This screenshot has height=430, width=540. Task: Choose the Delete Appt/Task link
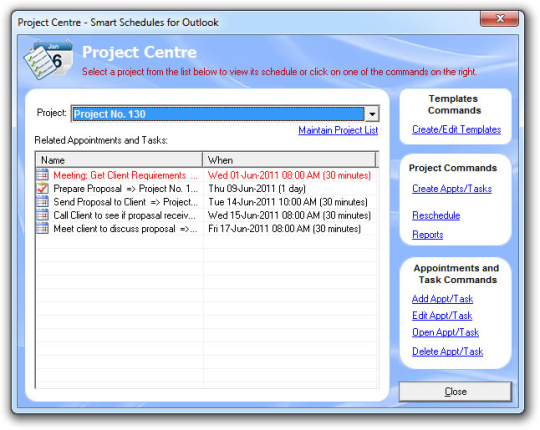pos(447,352)
